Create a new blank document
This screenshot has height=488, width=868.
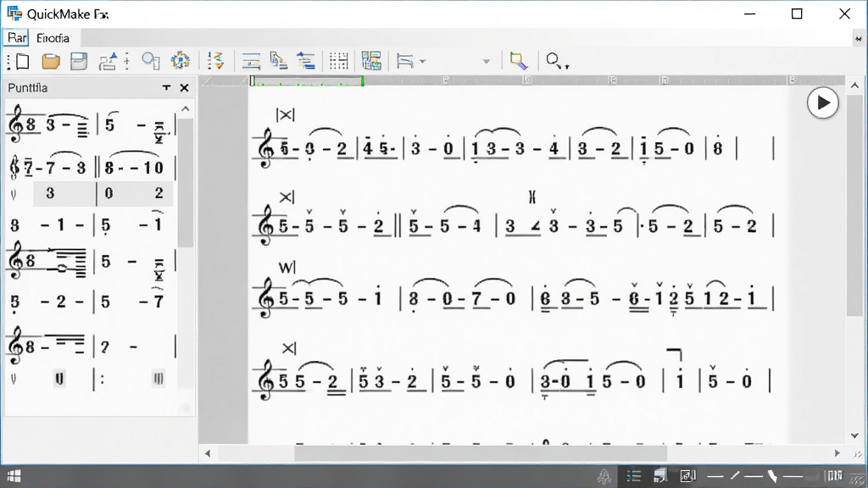pos(22,61)
